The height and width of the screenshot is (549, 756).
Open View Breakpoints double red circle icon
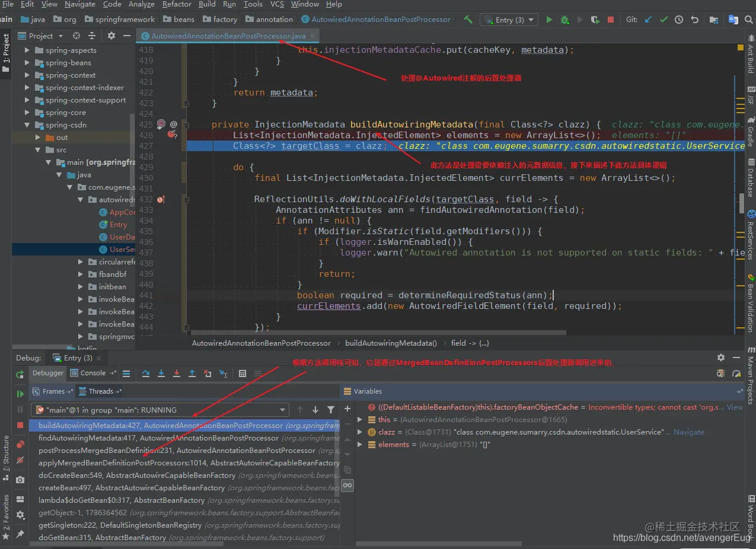pos(20,444)
